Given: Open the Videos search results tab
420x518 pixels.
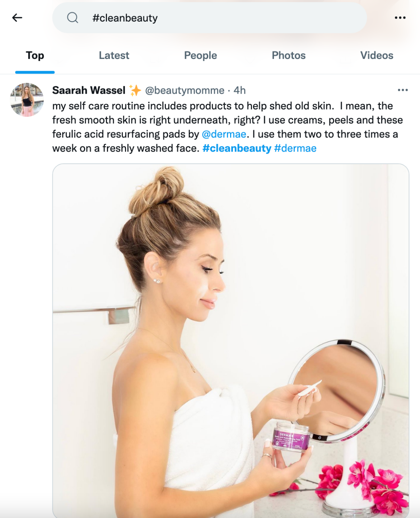Looking at the screenshot, I should [377, 56].
